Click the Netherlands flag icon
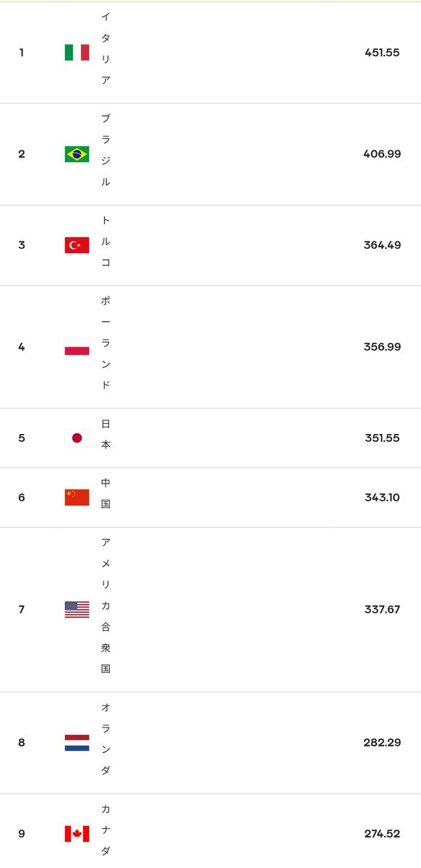 coord(77,743)
